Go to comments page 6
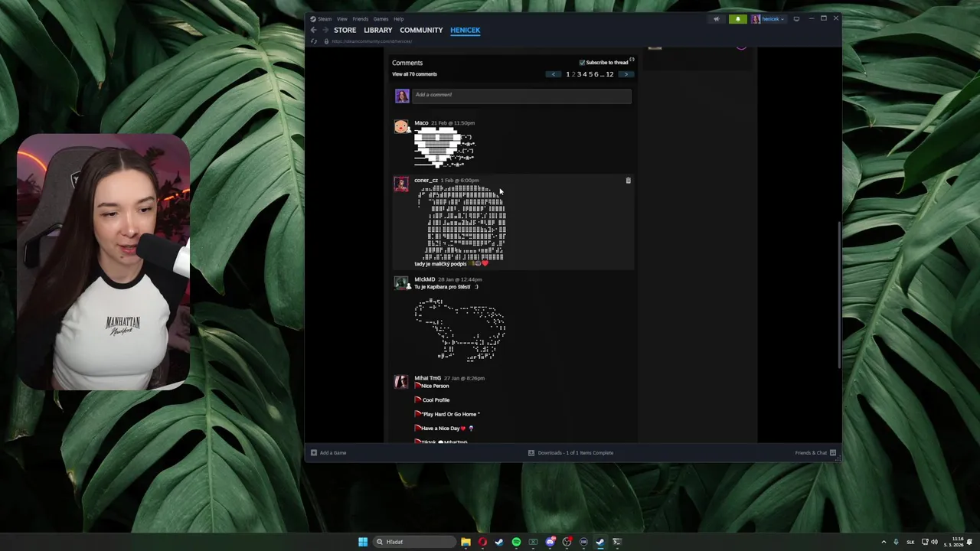 [x=596, y=74]
